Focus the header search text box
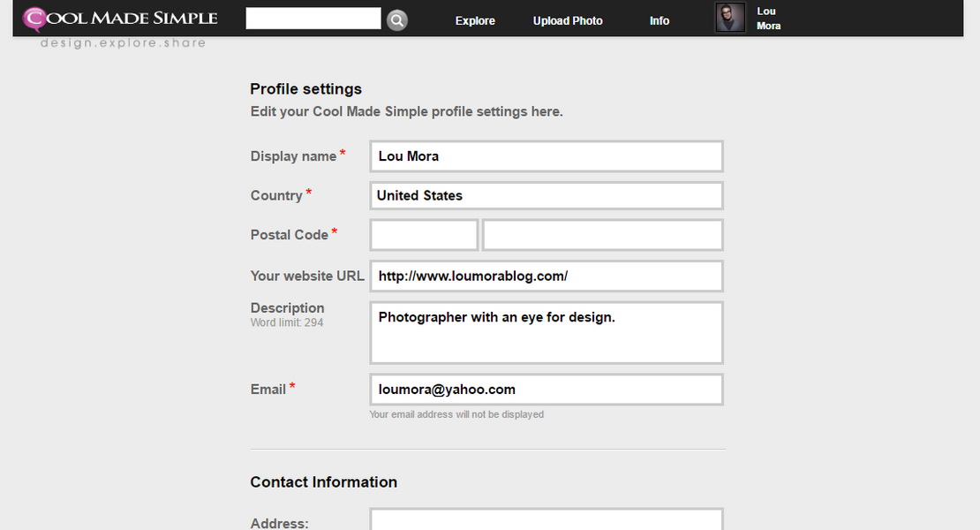 (313, 19)
